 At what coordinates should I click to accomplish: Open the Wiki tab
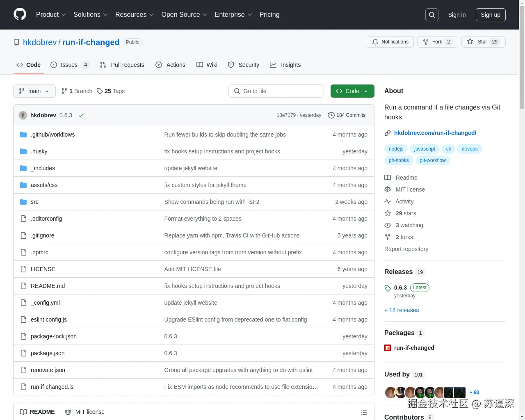click(207, 65)
